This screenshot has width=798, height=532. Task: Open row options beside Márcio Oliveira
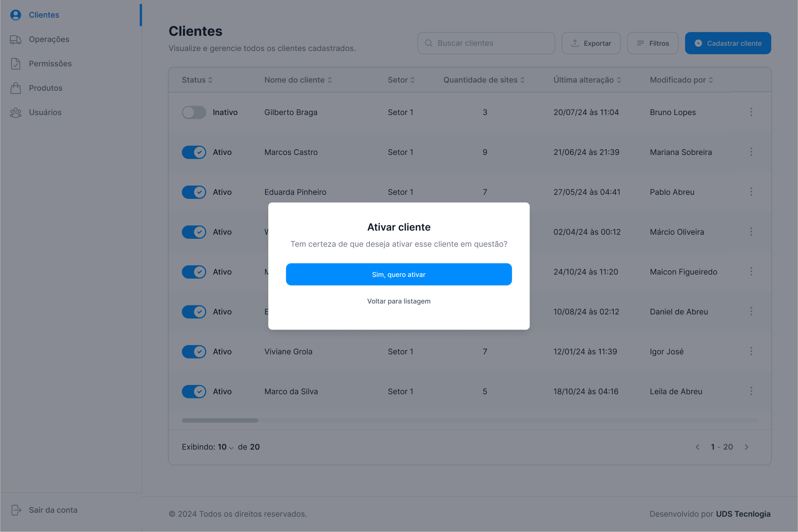pyautogui.click(x=751, y=231)
